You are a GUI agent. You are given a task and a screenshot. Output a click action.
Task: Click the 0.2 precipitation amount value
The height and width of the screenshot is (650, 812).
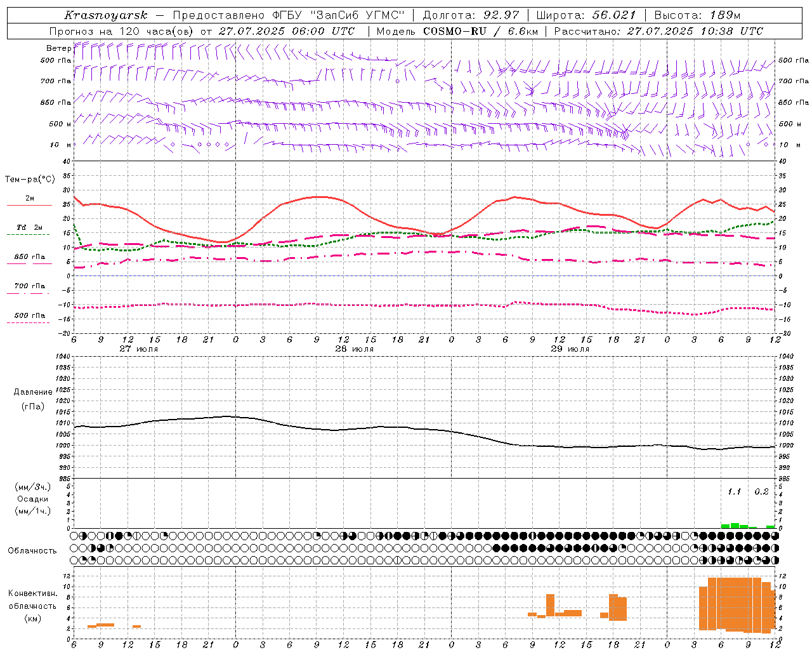pyautogui.click(x=761, y=492)
